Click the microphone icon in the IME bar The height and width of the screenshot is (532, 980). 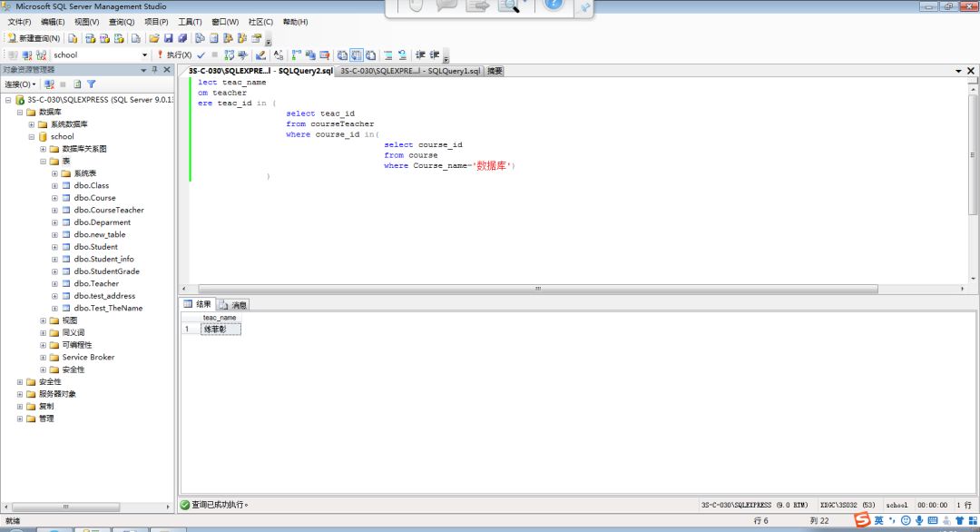pos(919,520)
